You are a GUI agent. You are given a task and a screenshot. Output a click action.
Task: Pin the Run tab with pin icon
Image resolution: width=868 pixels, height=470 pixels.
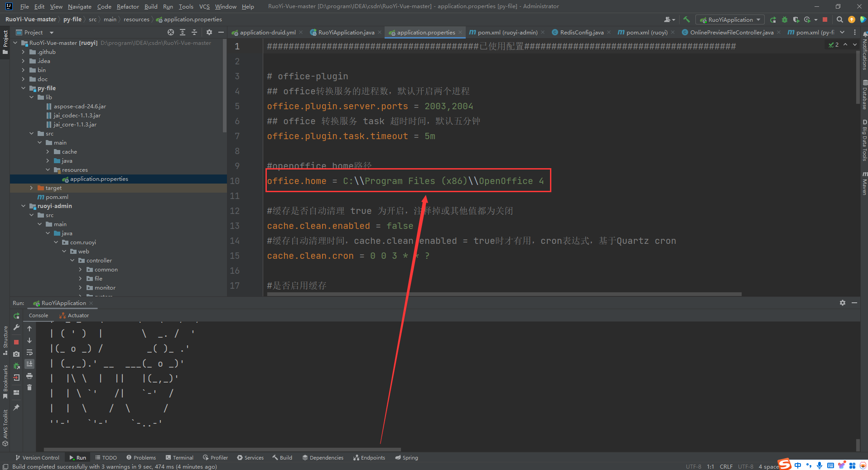point(16,407)
